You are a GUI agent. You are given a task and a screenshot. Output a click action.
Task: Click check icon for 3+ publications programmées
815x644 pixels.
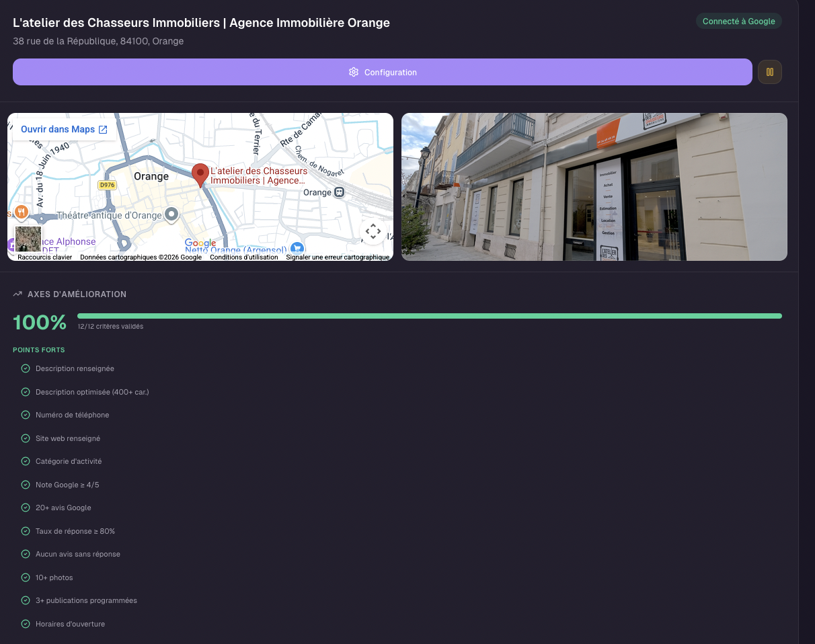pyautogui.click(x=26, y=600)
